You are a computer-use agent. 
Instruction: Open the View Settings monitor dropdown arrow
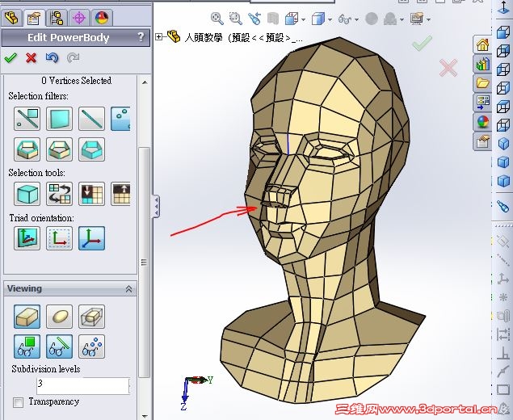429,20
